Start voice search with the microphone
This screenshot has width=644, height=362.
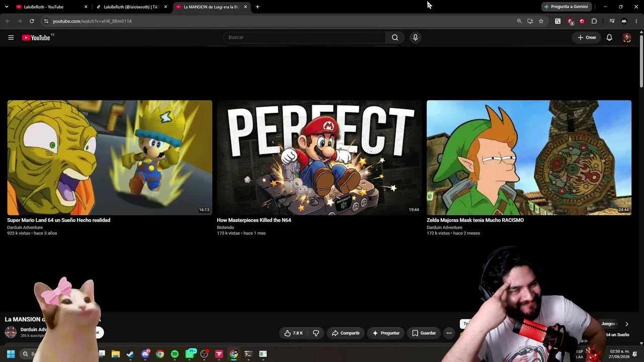(415, 37)
